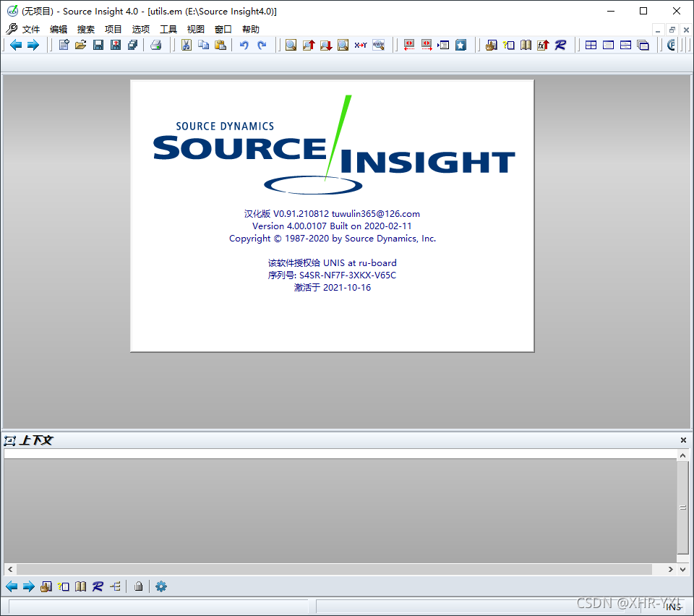
Task: Open Bookmarks with the star icon
Action: (x=460, y=45)
